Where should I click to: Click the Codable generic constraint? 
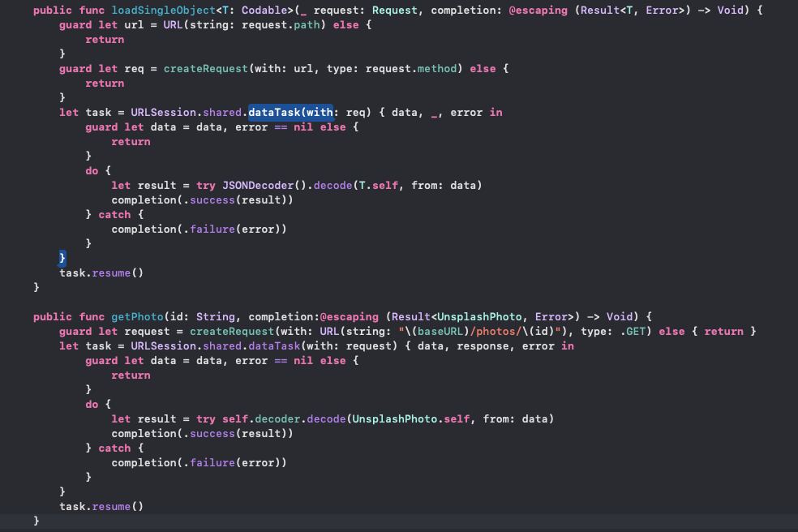264,11
